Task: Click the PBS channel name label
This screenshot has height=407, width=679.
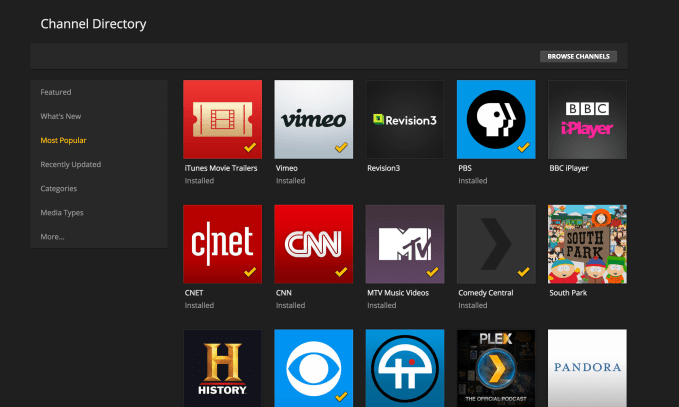Action: pyautogui.click(x=465, y=168)
